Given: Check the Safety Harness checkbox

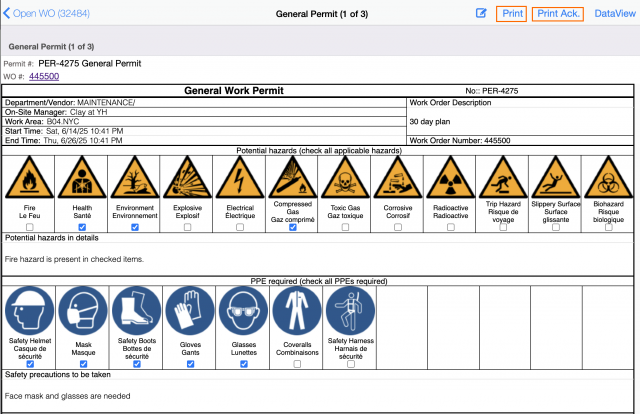Looking at the screenshot, I should coord(351,364).
